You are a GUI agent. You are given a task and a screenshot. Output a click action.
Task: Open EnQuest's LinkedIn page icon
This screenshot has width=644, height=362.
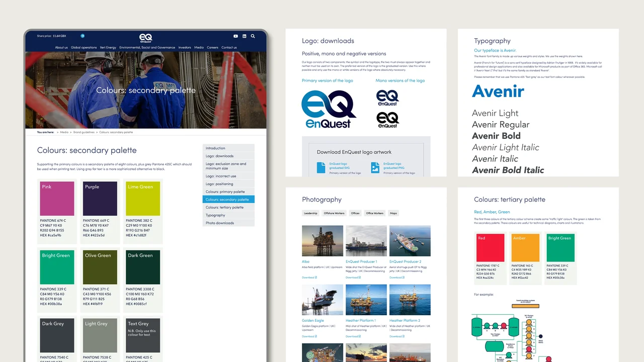coord(244,36)
